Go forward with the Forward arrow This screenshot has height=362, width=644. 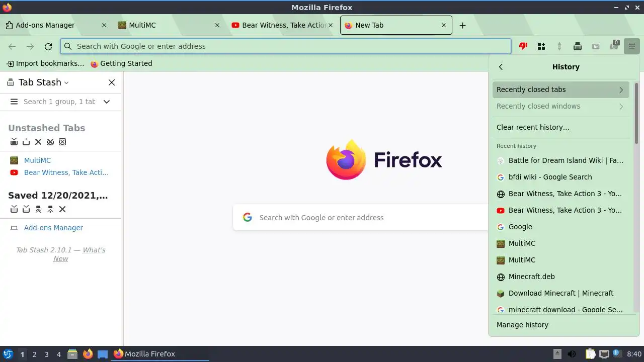(x=30, y=46)
